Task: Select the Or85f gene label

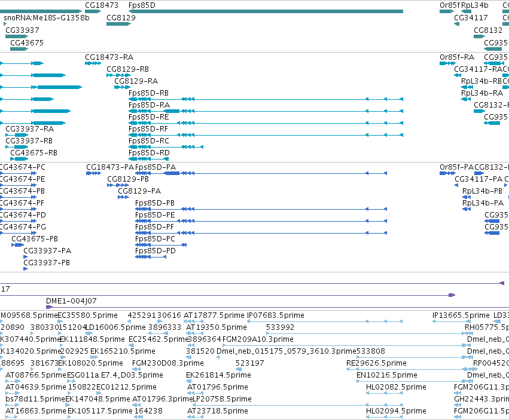Action: click(x=450, y=5)
